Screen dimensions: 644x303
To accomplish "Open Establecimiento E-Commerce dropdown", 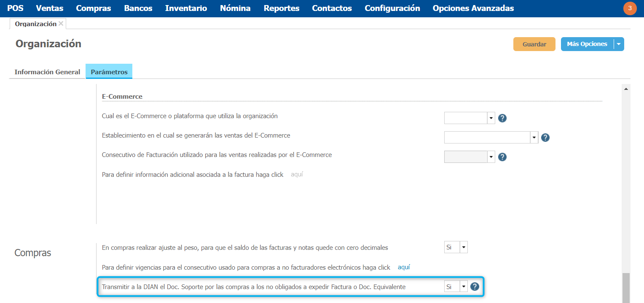I will point(534,138).
